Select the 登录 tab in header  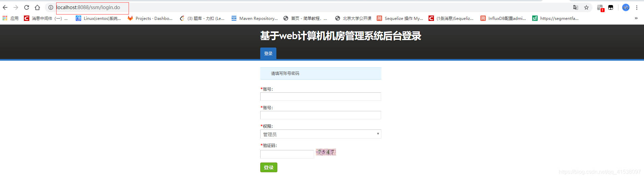click(x=268, y=53)
